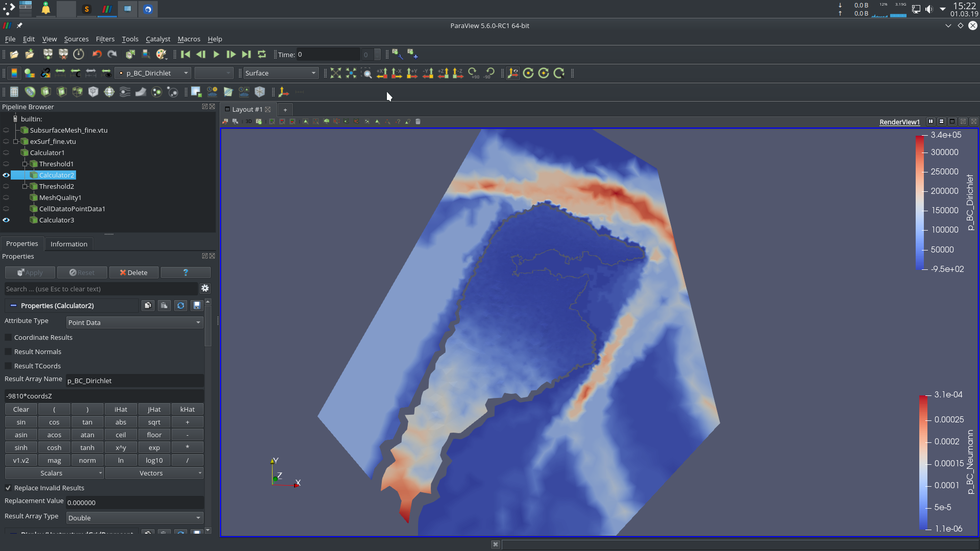
Task: Rescale to data range using toolbar icon
Action: pyautogui.click(x=60, y=73)
